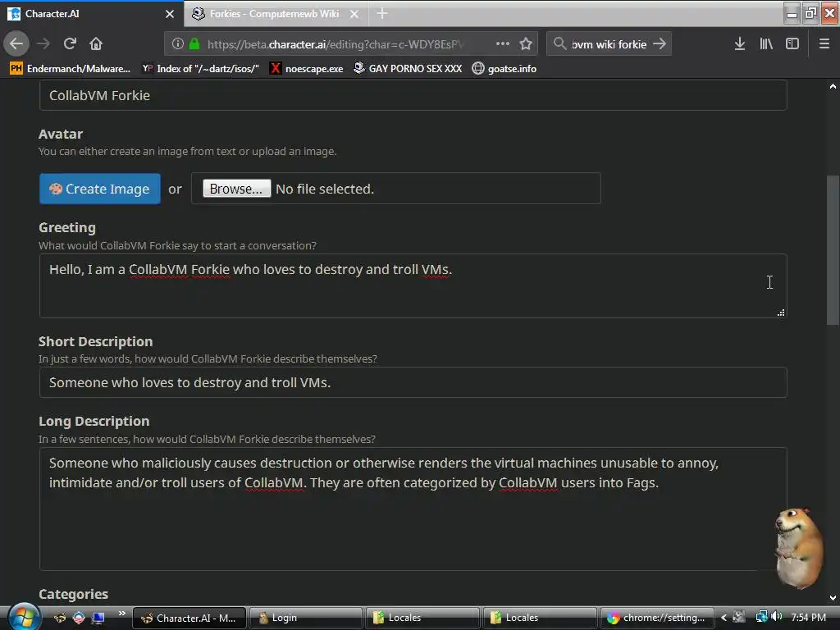This screenshot has width=840, height=630.
Task: Close the Forkies wiki tab
Action: click(x=354, y=14)
